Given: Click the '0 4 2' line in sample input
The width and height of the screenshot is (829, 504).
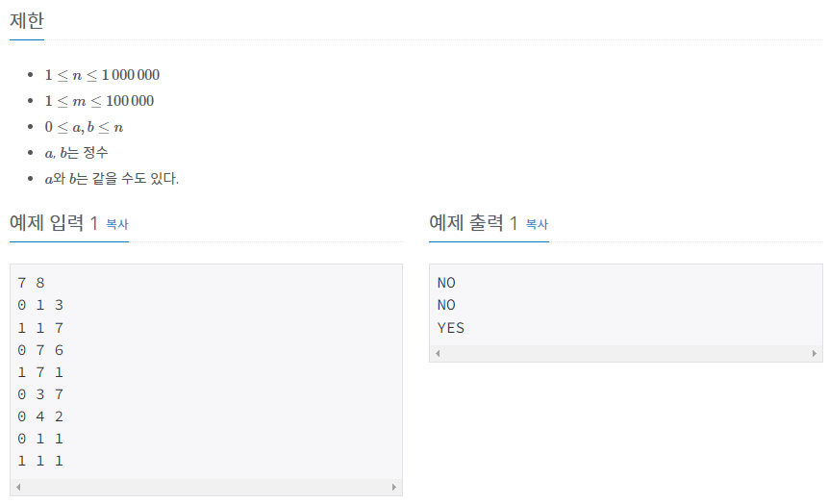Looking at the screenshot, I should [40, 416].
